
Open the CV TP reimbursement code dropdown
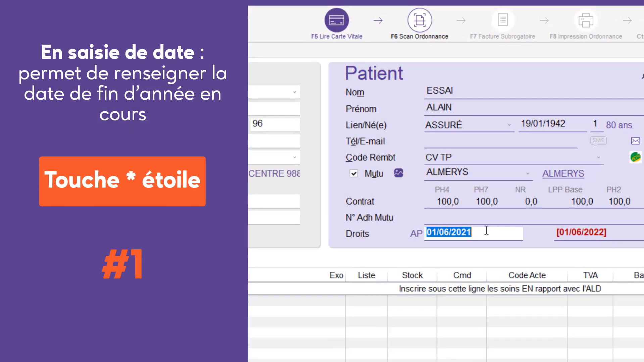click(598, 157)
